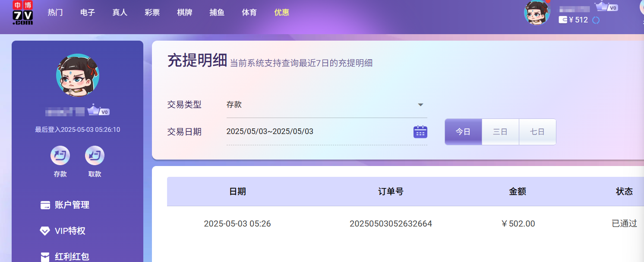
Task: Click the large sidebar profile avatar
Action: (78, 75)
